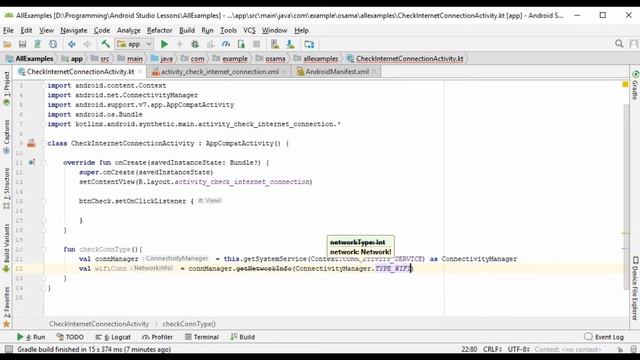The width and height of the screenshot is (640, 360).
Task: Collapse the setOnClickListener lambda fold marker
Action: (44, 201)
